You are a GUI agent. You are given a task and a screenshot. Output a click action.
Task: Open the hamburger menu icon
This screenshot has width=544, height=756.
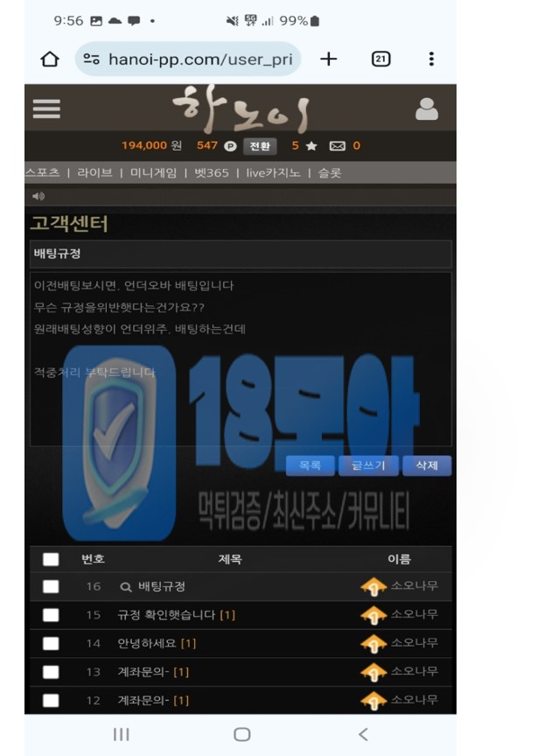(46, 108)
